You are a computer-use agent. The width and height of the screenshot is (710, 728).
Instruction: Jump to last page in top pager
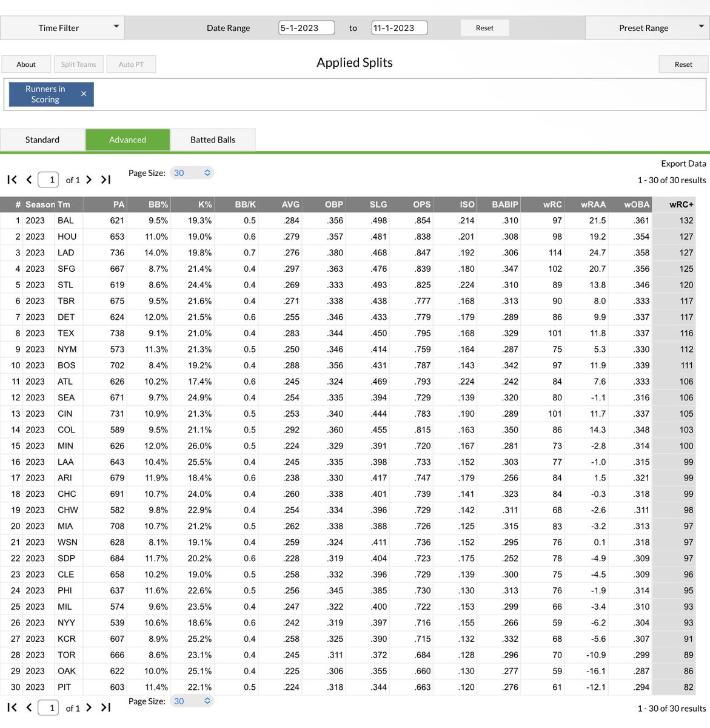(x=105, y=180)
